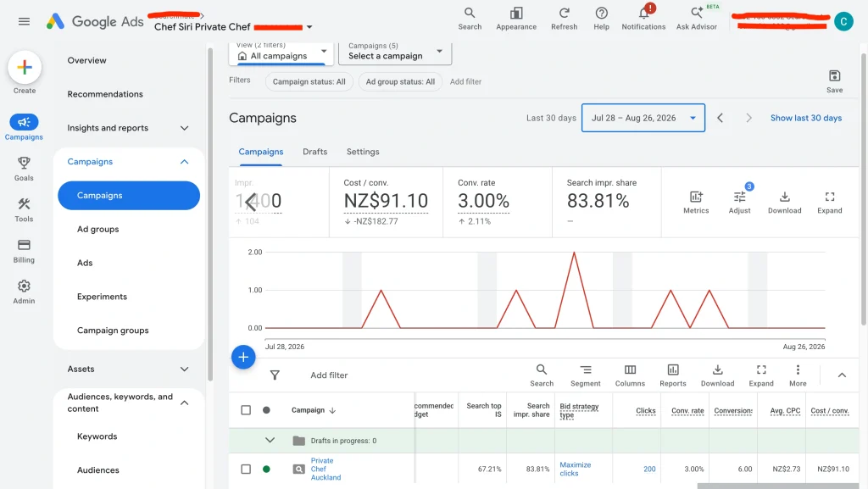Open the Private Chef Auckland campaign link
The width and height of the screenshot is (868, 489).
[325, 470]
